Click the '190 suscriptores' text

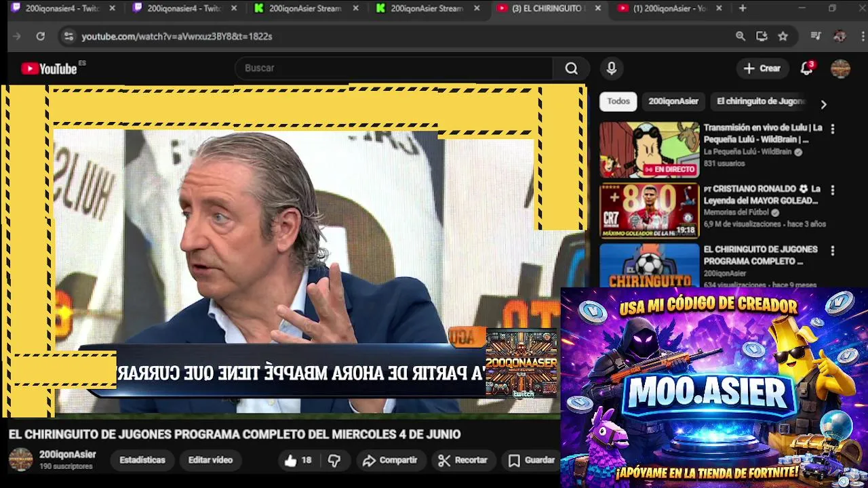click(66, 466)
